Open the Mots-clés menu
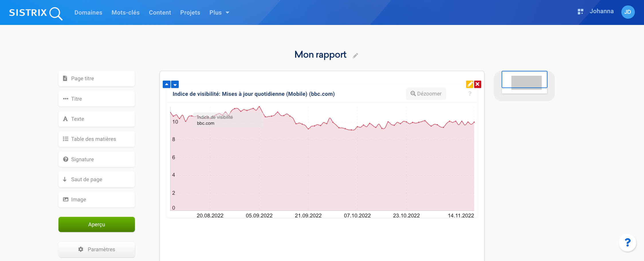This screenshot has width=644, height=261. tap(125, 13)
